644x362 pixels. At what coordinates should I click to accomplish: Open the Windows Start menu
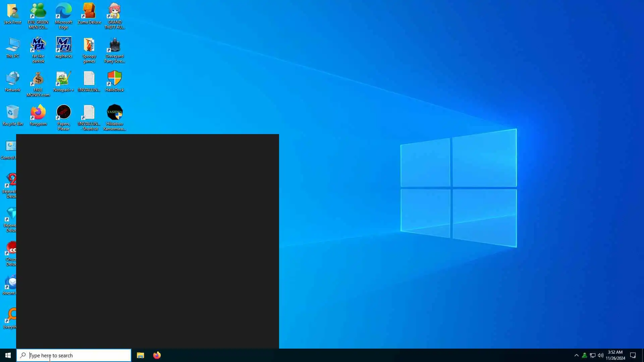pos(8,355)
